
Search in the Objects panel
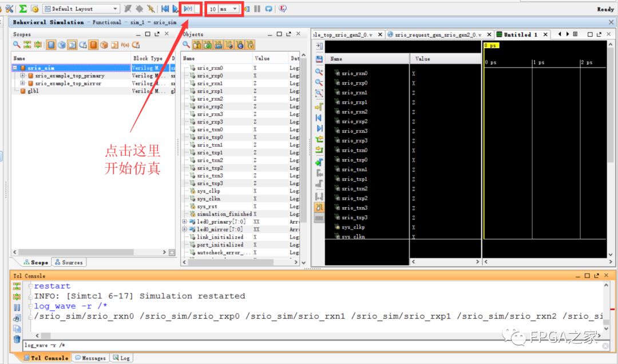pyautogui.click(x=186, y=45)
